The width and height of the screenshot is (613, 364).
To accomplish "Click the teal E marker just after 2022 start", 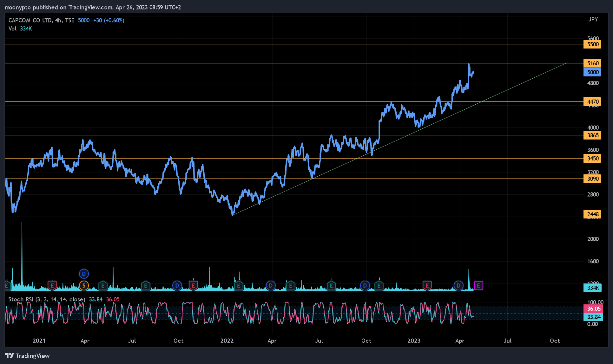I will pos(239,286).
